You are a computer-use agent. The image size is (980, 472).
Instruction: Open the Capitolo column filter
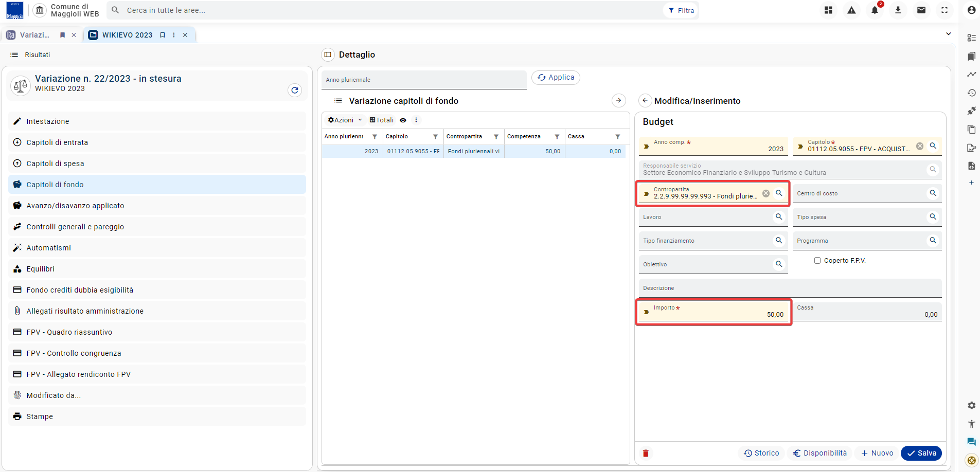pyautogui.click(x=435, y=137)
